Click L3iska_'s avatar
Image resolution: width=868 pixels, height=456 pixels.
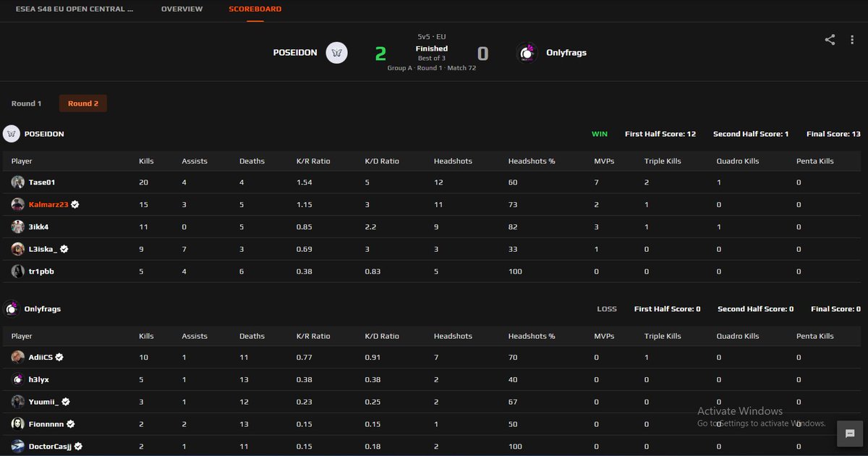tap(18, 249)
